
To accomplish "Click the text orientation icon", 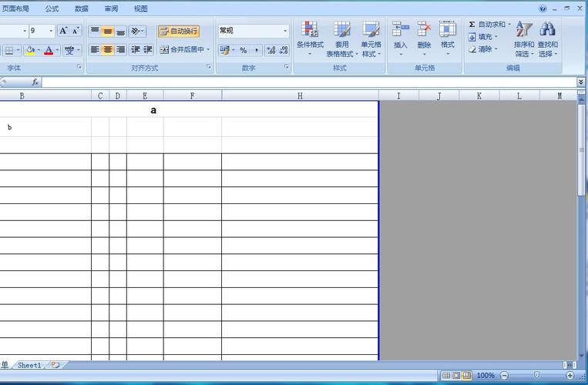I will click(135, 31).
